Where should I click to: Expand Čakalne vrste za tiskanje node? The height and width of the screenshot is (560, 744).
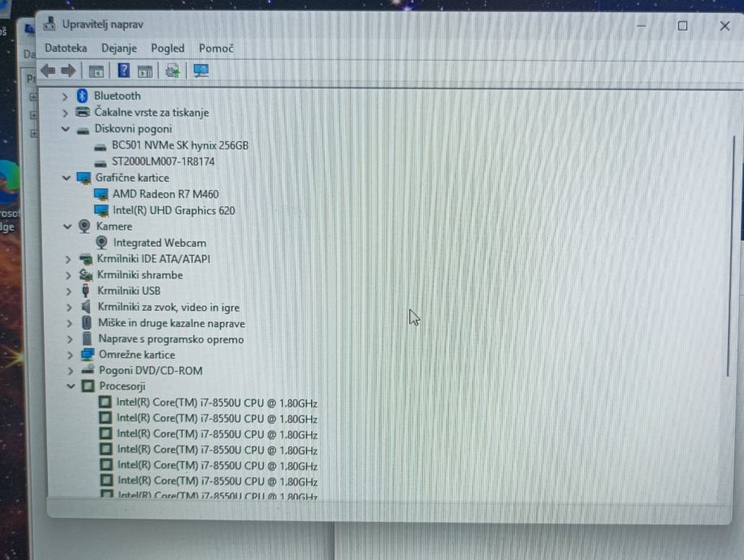(65, 113)
